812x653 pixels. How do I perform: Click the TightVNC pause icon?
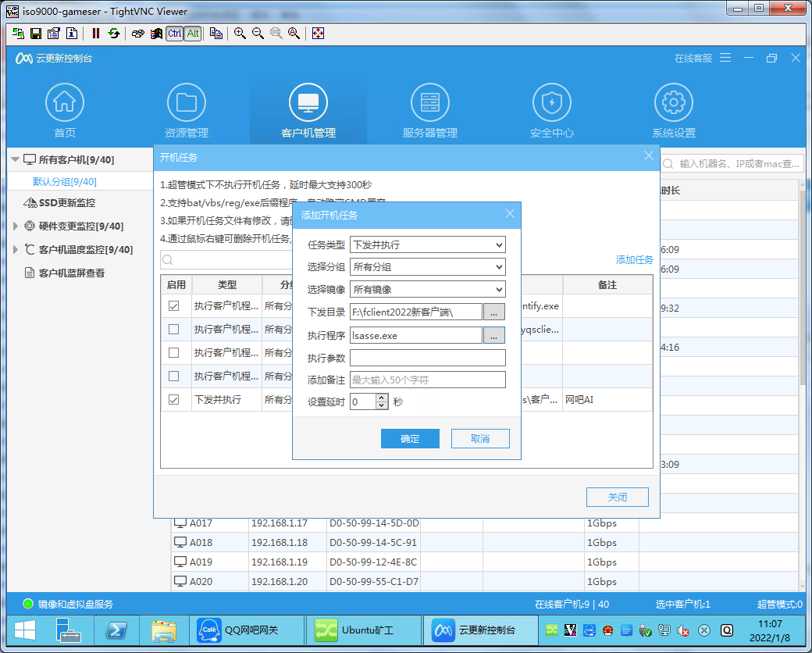[x=96, y=34]
